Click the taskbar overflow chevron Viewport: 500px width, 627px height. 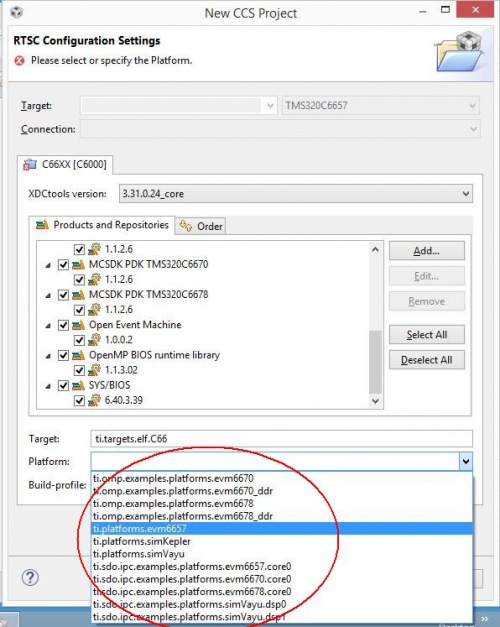click(x=484, y=619)
